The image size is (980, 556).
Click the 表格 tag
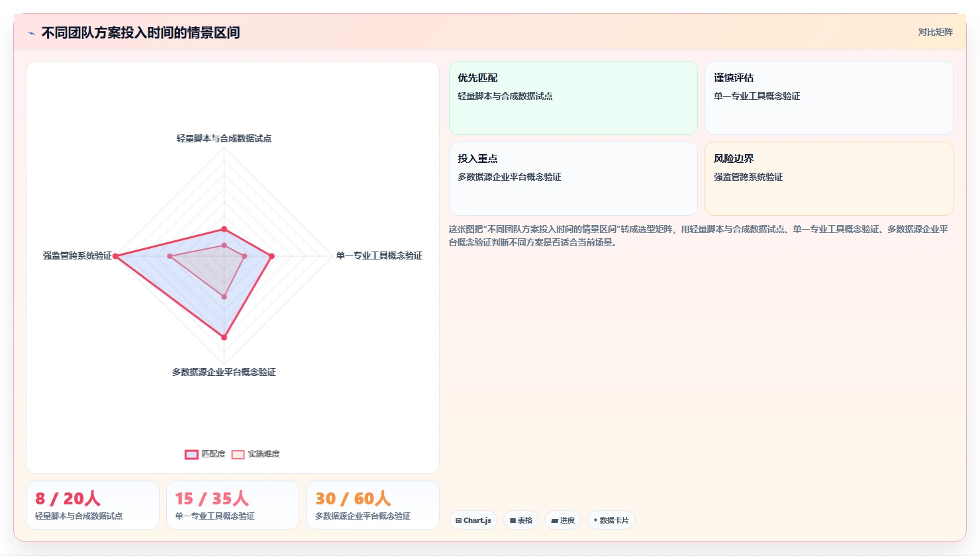[521, 520]
